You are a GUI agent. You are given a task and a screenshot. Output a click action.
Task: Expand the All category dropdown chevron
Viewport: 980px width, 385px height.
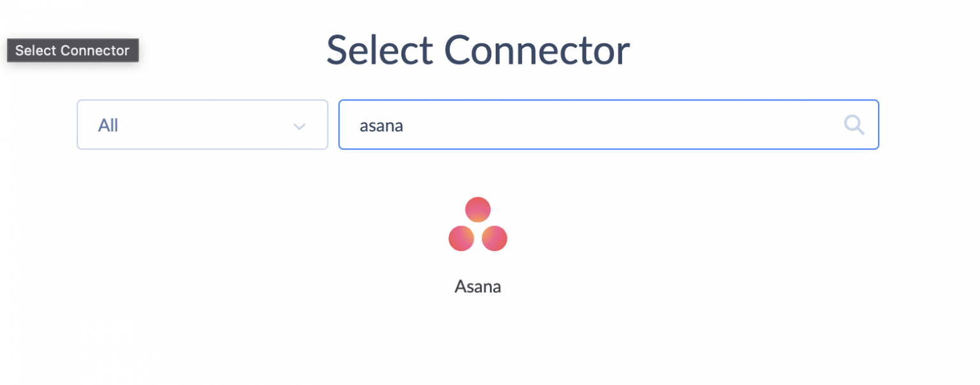coord(299,126)
